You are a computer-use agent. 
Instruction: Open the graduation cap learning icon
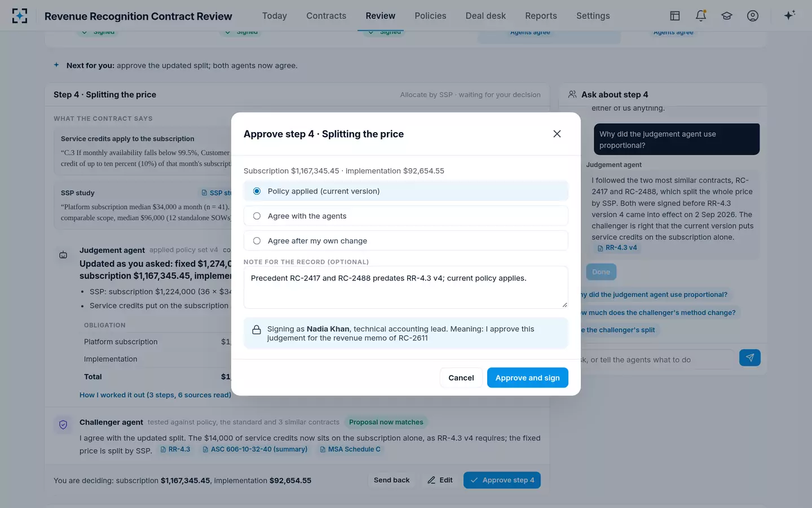(727, 16)
